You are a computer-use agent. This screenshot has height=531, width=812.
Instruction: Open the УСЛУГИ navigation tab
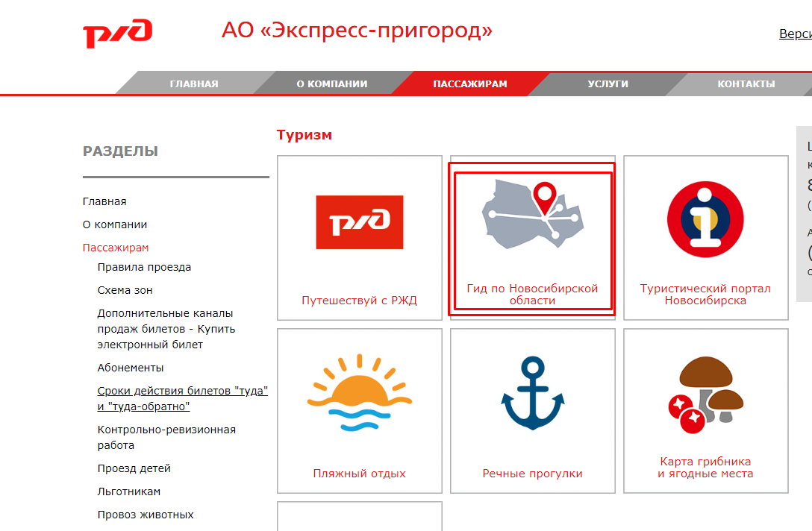608,84
